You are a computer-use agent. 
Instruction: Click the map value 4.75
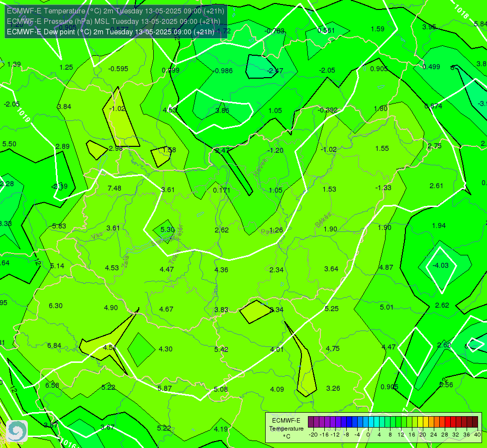click(x=333, y=349)
